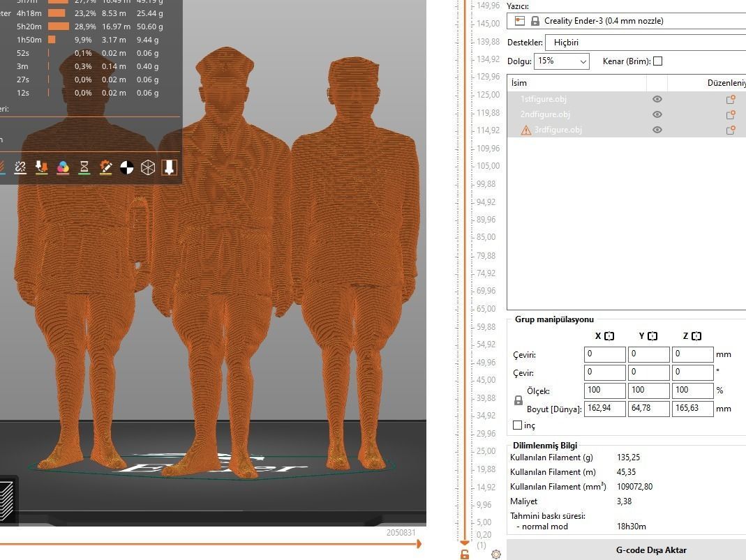Click the warning icon beside 3rdfigure.obj

(x=525, y=130)
